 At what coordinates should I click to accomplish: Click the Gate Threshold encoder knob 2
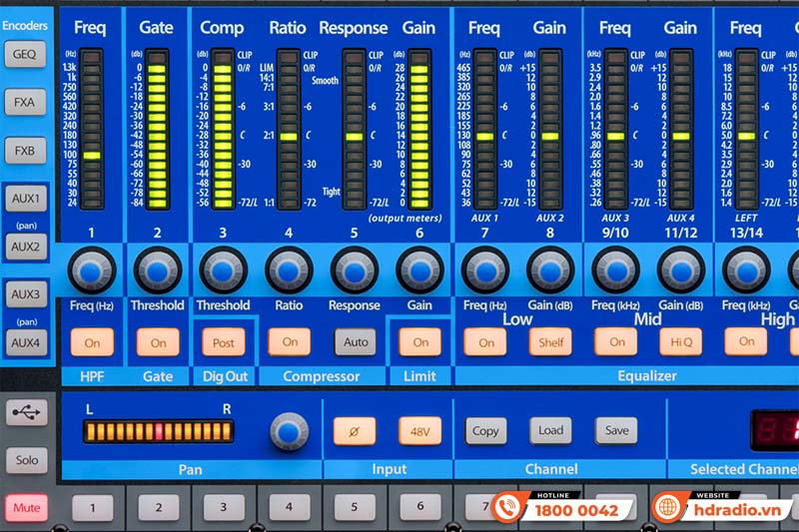(x=158, y=270)
